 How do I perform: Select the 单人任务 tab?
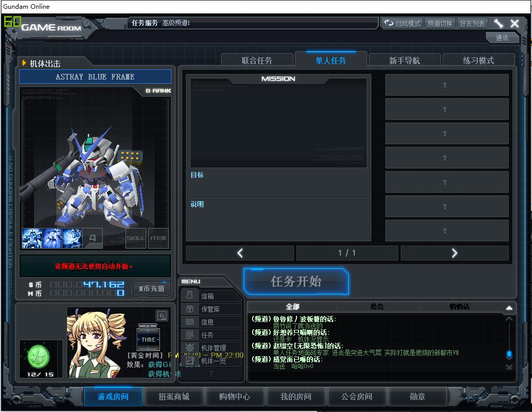(x=331, y=60)
